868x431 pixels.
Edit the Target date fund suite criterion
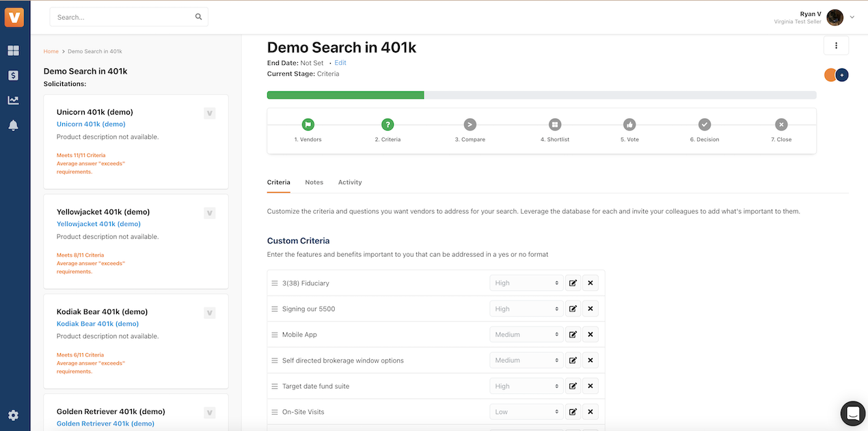coord(573,386)
